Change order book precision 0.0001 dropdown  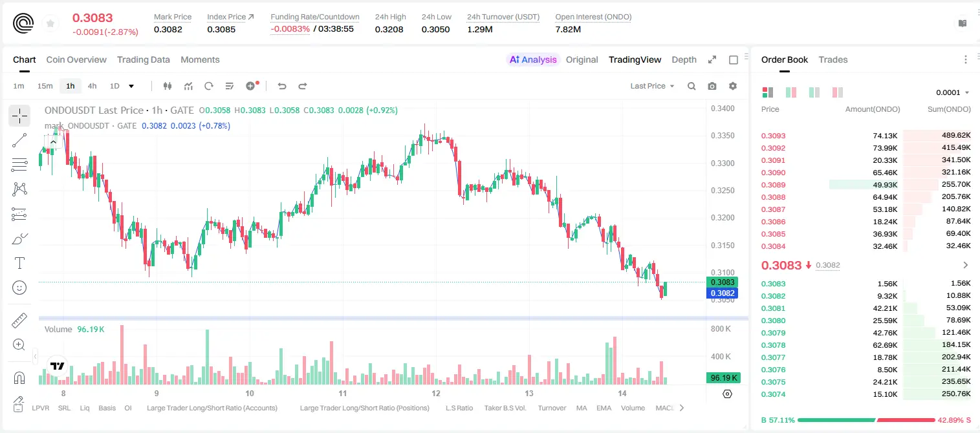(953, 92)
